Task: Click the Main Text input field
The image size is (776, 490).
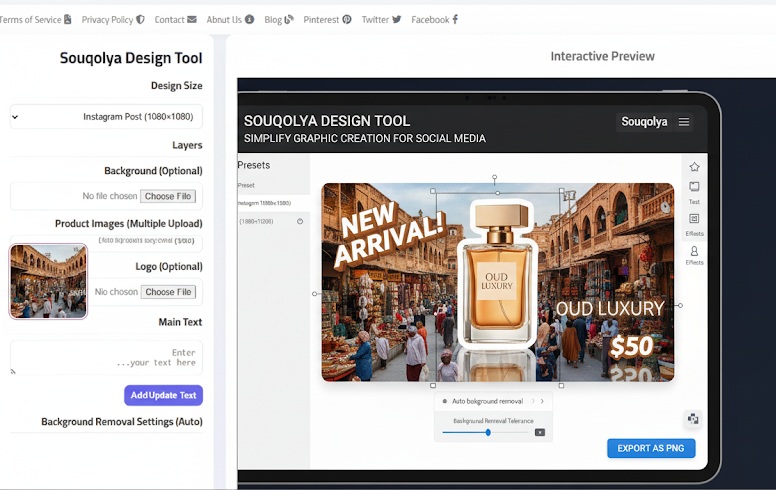Action: click(x=106, y=357)
